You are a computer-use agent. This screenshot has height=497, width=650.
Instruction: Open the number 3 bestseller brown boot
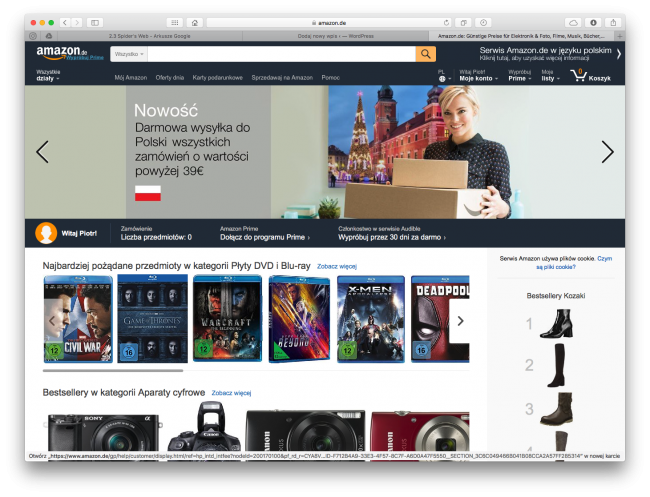coord(557,409)
